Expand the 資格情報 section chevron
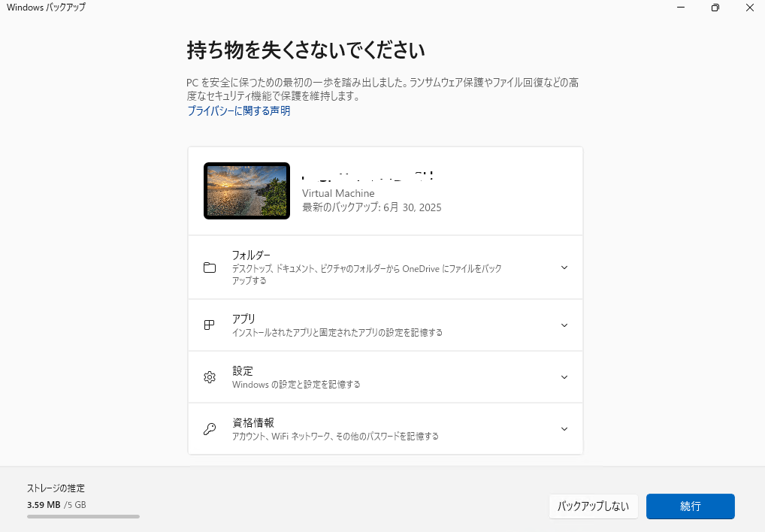The height and width of the screenshot is (532, 765). 564,429
